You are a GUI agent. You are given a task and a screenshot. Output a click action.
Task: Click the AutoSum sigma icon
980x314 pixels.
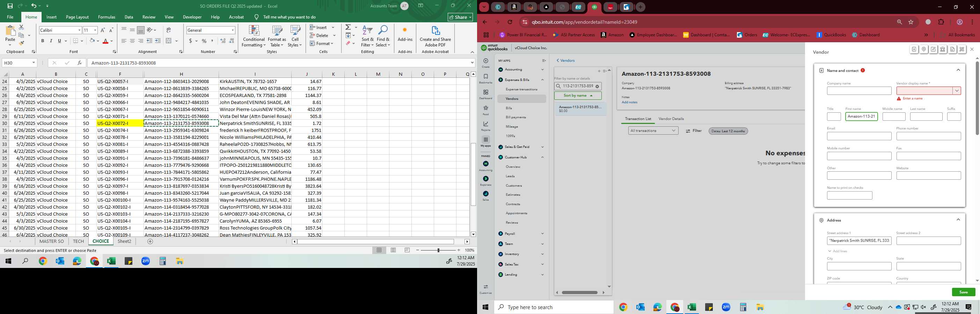(348, 27)
